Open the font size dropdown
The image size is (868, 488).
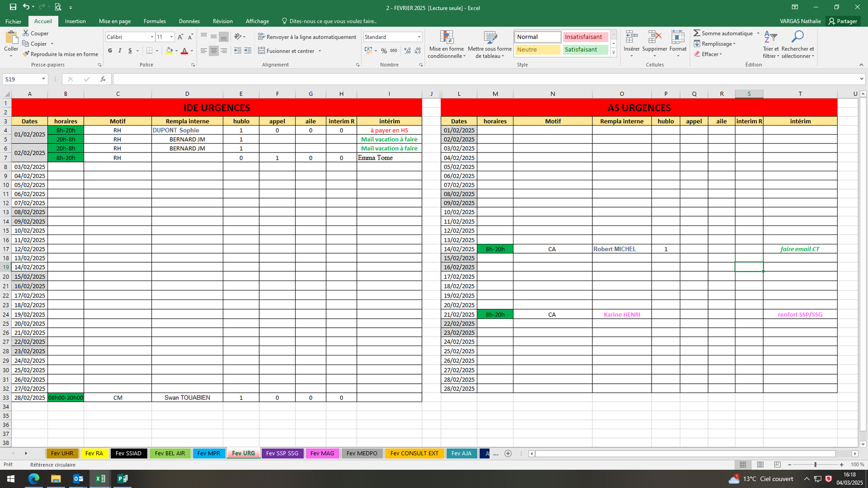(x=171, y=37)
